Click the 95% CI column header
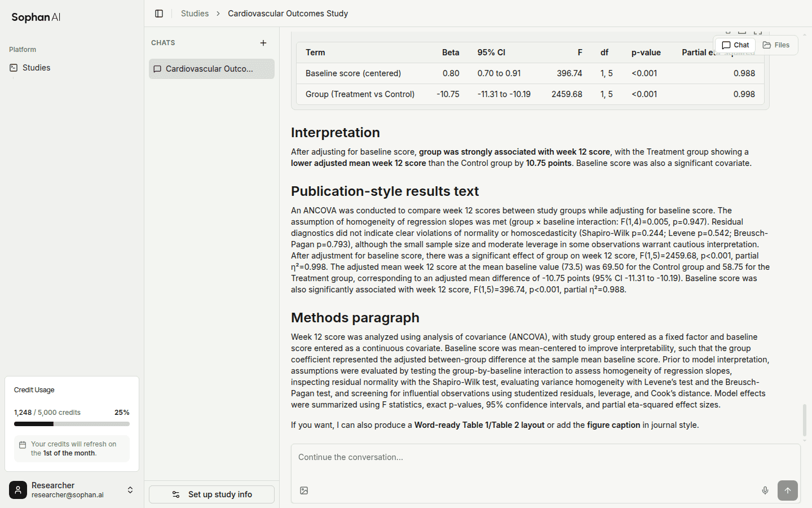This screenshot has width=812, height=508. 491,52
